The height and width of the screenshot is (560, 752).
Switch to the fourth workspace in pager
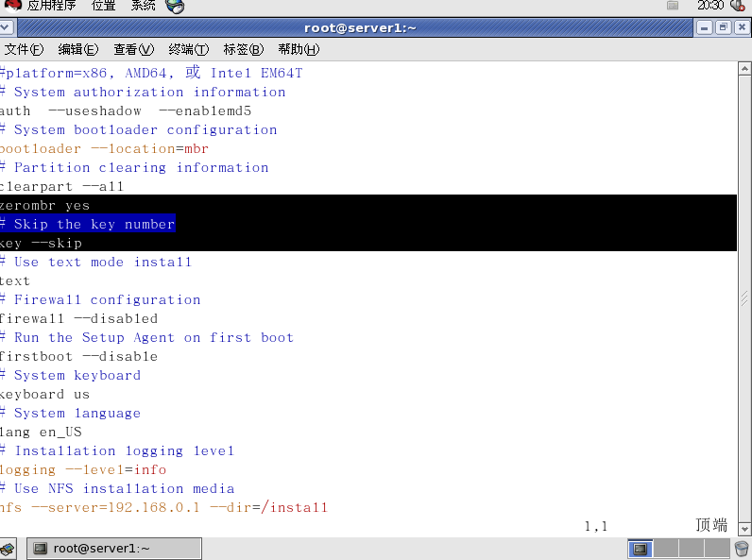point(717,549)
